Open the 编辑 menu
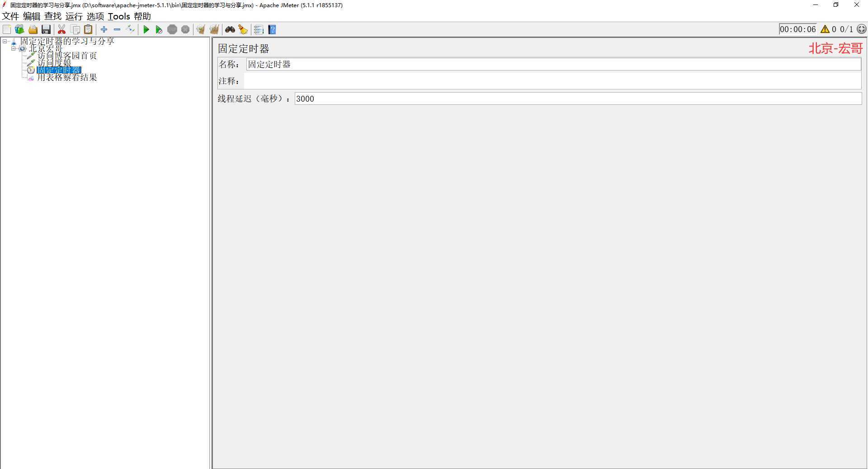868x469 pixels. [x=32, y=16]
